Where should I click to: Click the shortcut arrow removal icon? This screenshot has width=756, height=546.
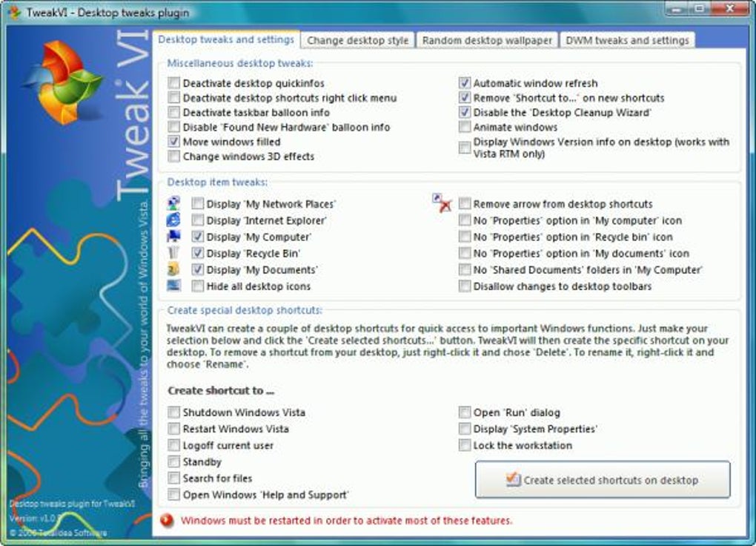click(442, 203)
